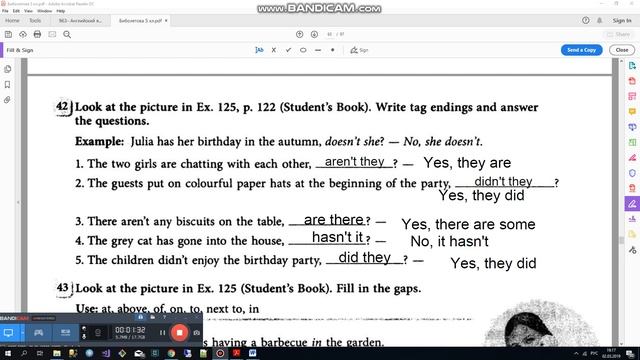Open the shield Protect tool in right pane
Image resolution: width=640 pixels, height=360 pixels.
pos(632,173)
